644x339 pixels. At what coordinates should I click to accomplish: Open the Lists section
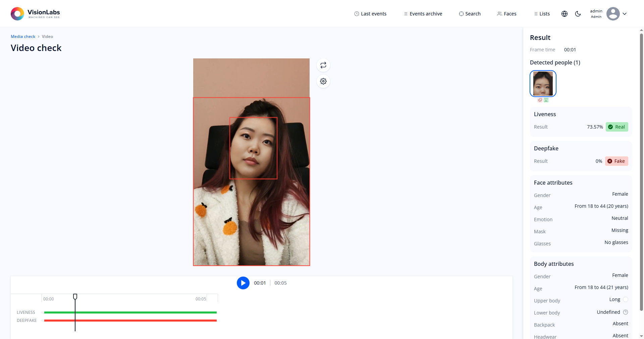pos(541,13)
